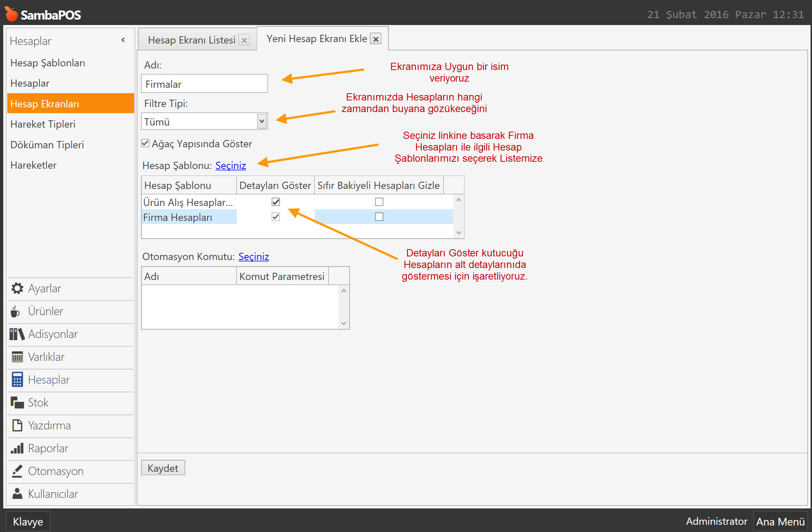Open Yazdırma page icon section
Image resolution: width=812 pixels, height=532 pixels.
pyautogui.click(x=17, y=425)
